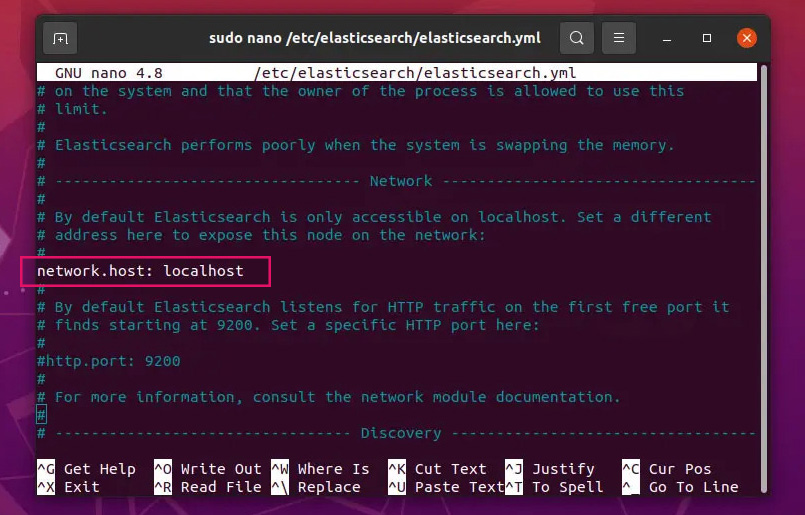Click the window title bar text
Viewport: 805px width, 515px height.
(x=375, y=38)
